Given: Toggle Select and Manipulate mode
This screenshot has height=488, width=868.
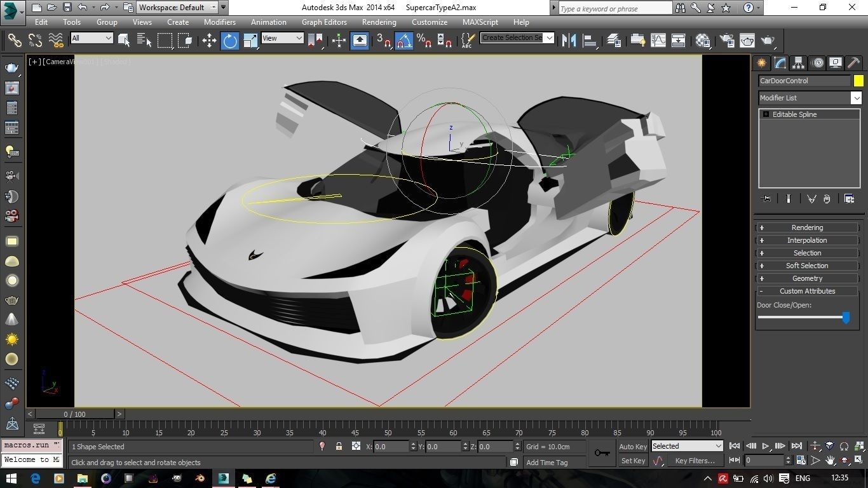Looking at the screenshot, I should coord(339,40).
